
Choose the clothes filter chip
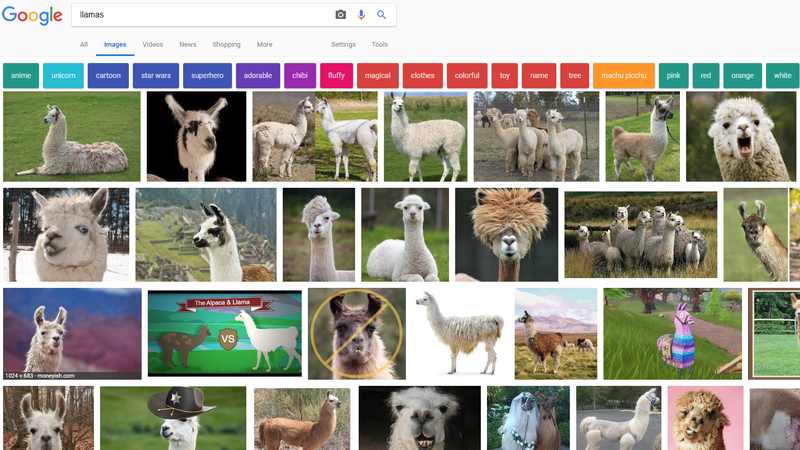coord(422,76)
